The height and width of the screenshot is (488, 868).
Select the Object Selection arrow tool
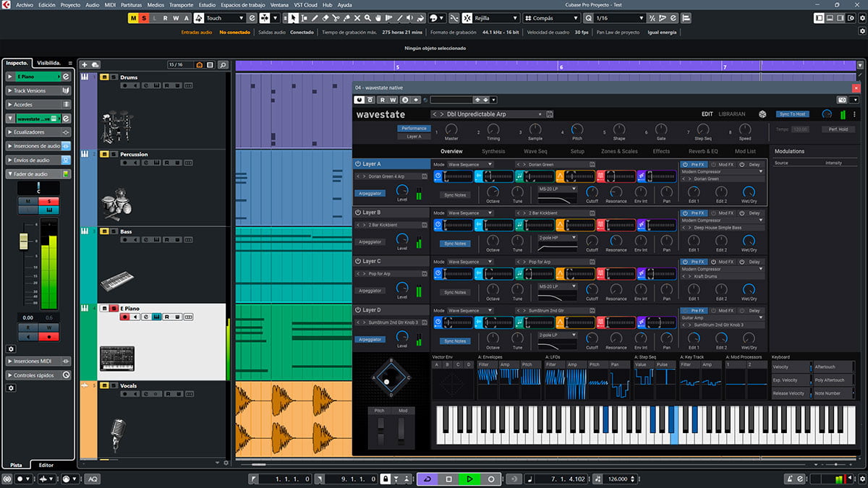[294, 18]
